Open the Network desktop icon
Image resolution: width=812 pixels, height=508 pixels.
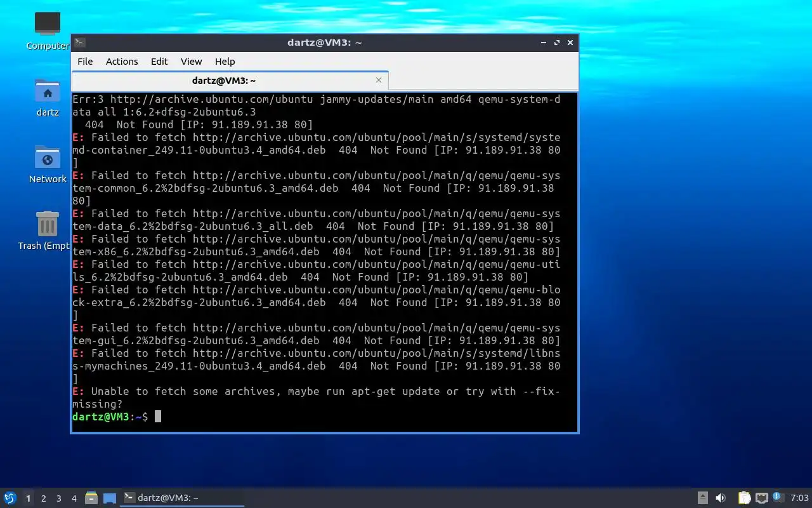48,157
